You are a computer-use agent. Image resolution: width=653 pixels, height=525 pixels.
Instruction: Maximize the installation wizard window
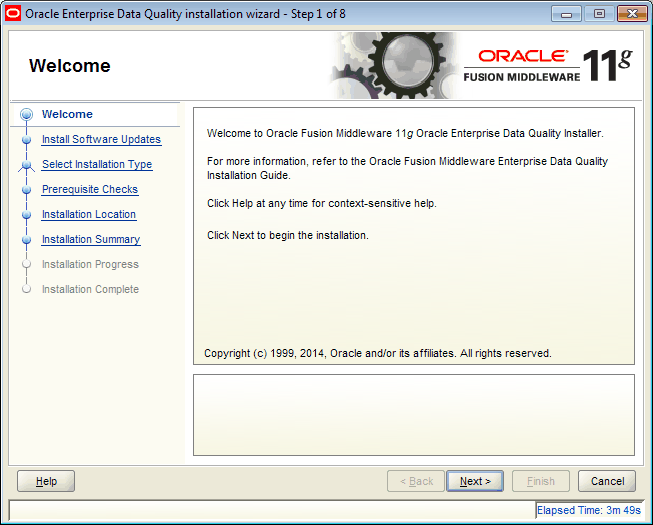[x=599, y=14]
